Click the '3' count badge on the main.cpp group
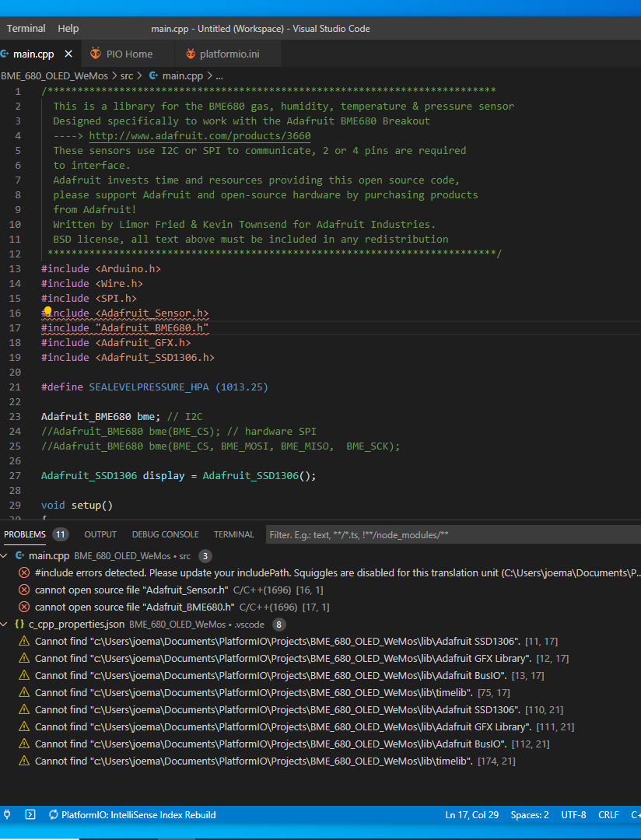The image size is (641, 840). pyautogui.click(x=204, y=555)
